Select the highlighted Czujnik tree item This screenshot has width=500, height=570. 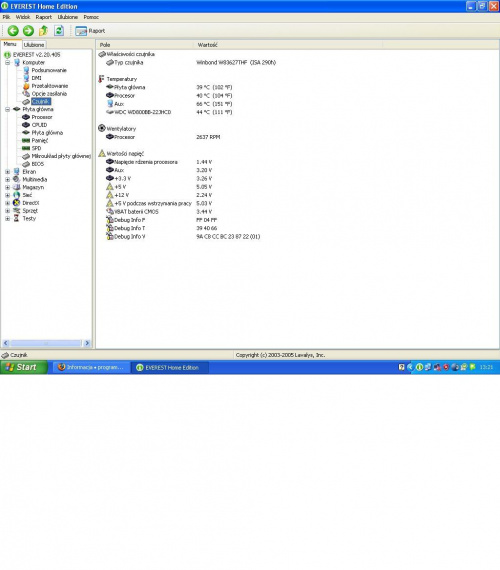pos(41,101)
